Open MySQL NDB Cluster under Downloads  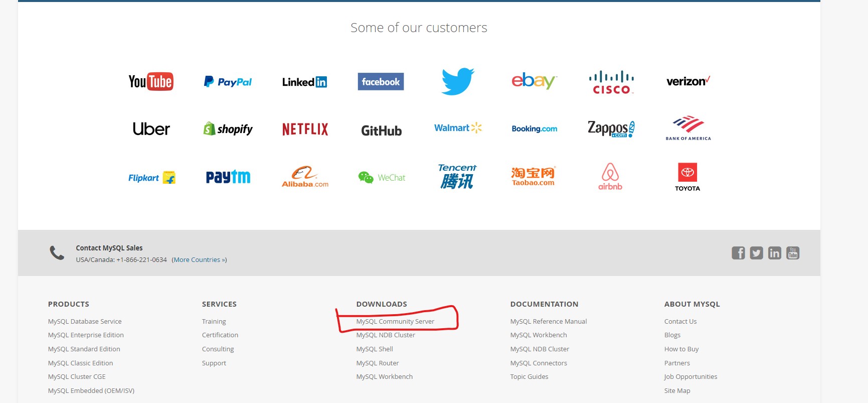(x=386, y=335)
